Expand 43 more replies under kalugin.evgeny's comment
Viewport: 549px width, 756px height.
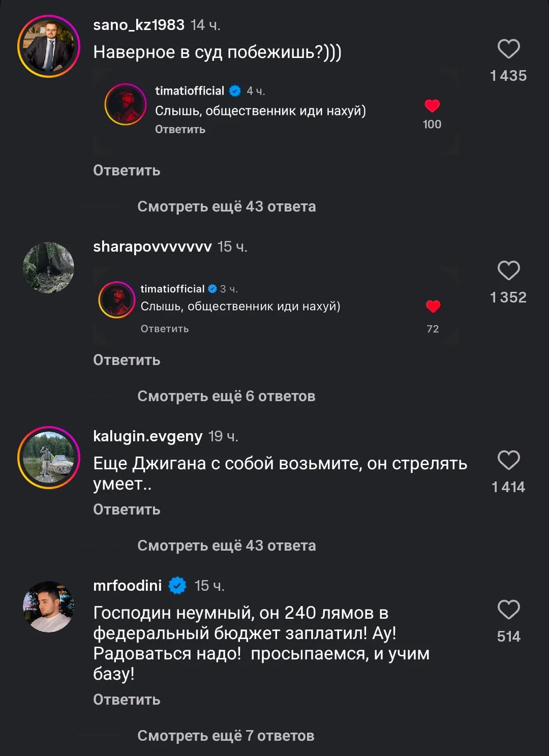tap(226, 546)
